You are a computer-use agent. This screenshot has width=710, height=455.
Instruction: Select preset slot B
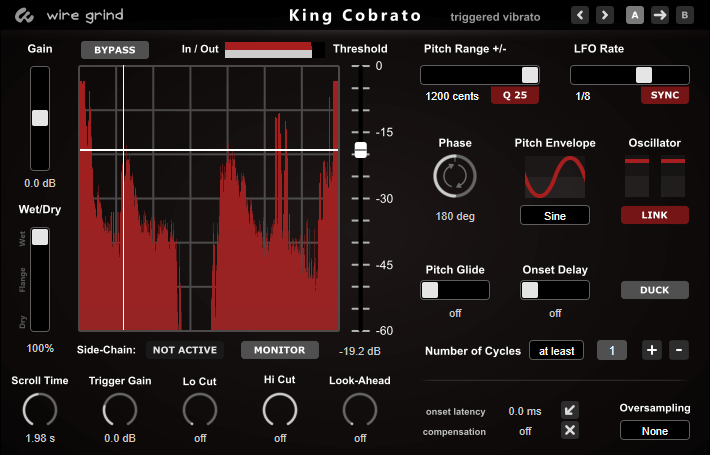[684, 15]
